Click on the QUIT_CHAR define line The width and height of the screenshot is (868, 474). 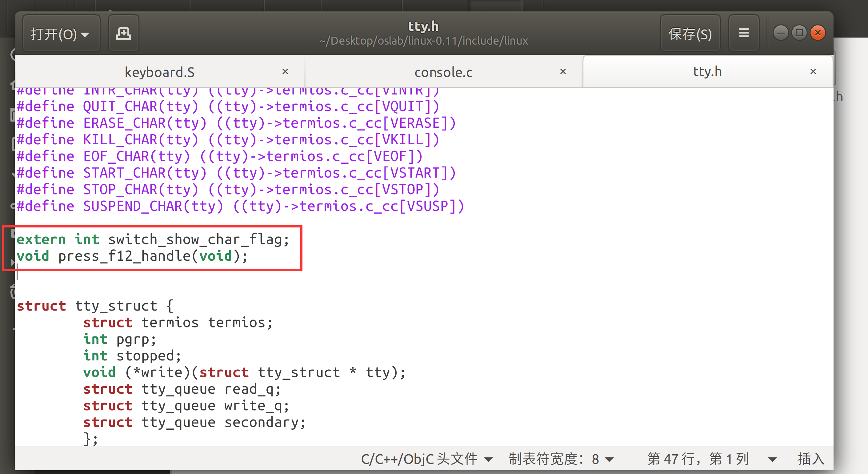[228, 107]
